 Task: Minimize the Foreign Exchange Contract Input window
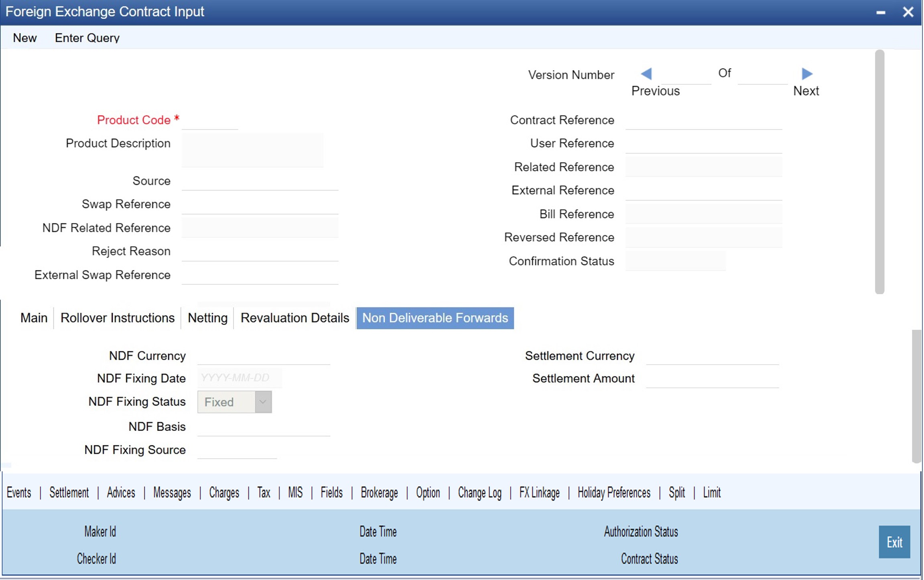point(880,12)
